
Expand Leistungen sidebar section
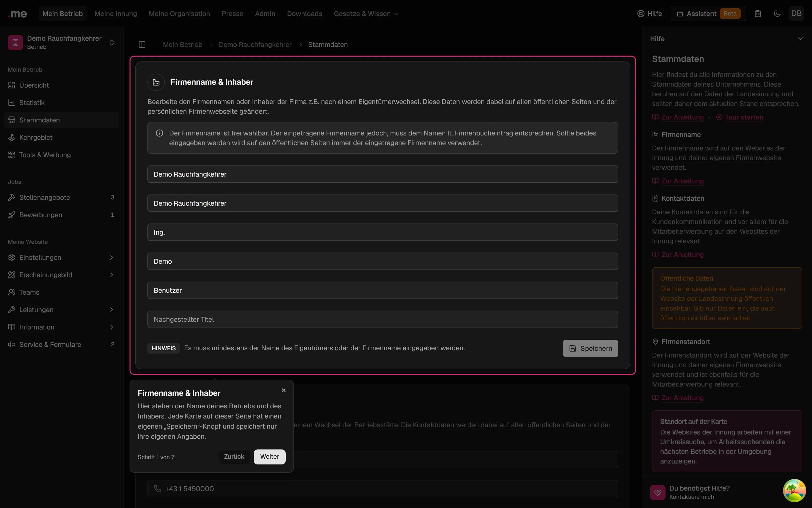coord(62,310)
